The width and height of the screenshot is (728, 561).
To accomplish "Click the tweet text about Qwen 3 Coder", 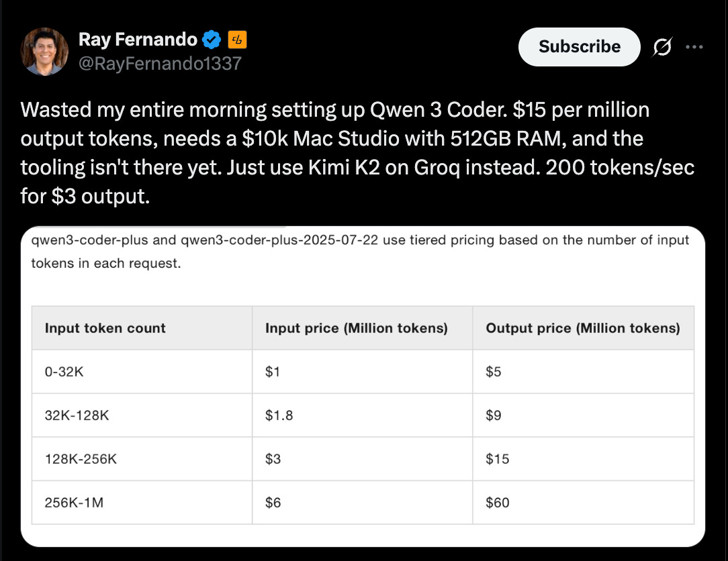I will [357, 153].
